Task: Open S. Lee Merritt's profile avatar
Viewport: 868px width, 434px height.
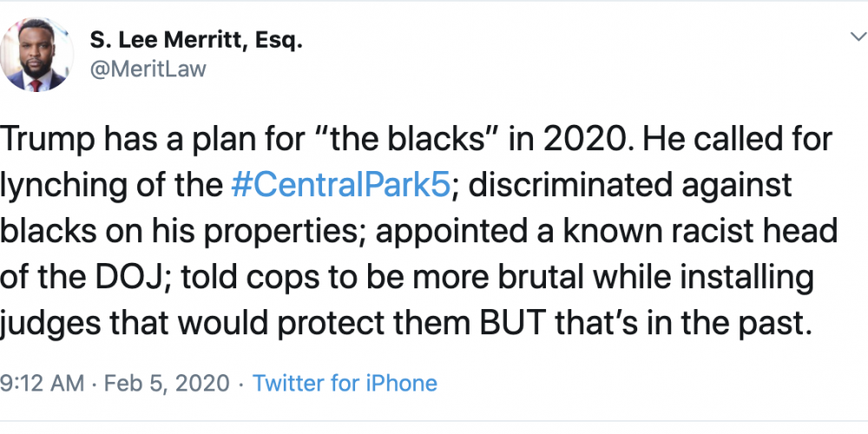Action: click(36, 54)
